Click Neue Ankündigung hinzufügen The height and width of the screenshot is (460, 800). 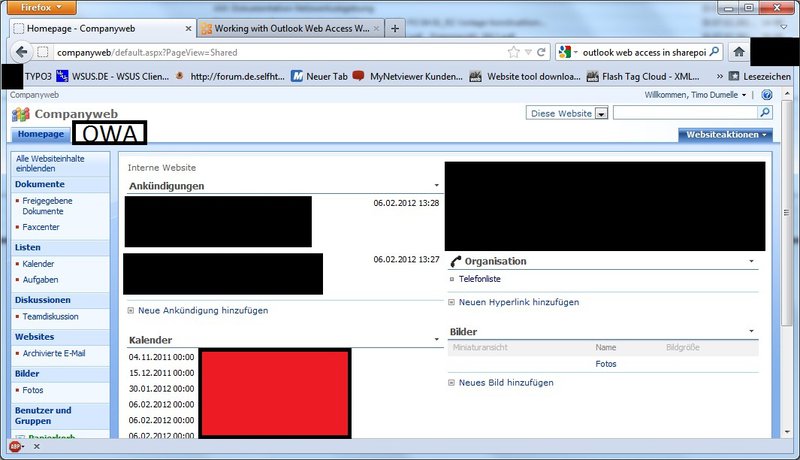(203, 310)
